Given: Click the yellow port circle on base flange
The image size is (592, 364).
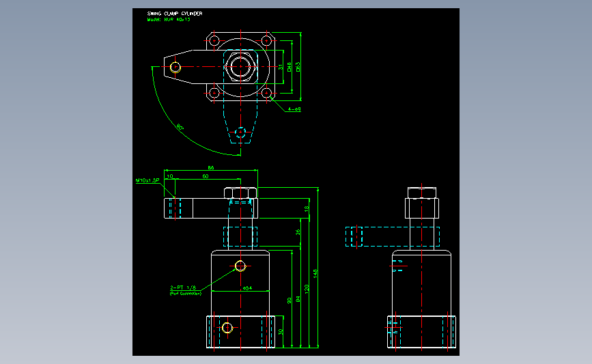Looking at the screenshot, I should pyautogui.click(x=227, y=328).
